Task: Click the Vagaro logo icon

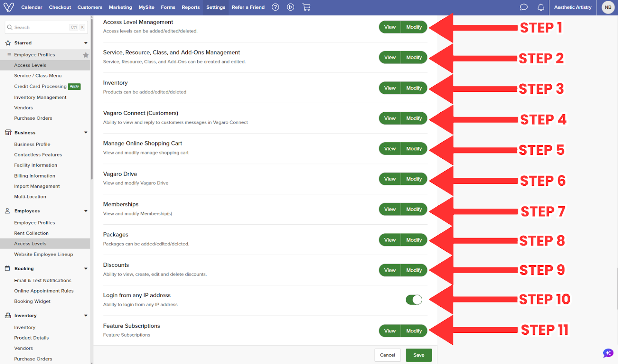Action: pos(8,7)
